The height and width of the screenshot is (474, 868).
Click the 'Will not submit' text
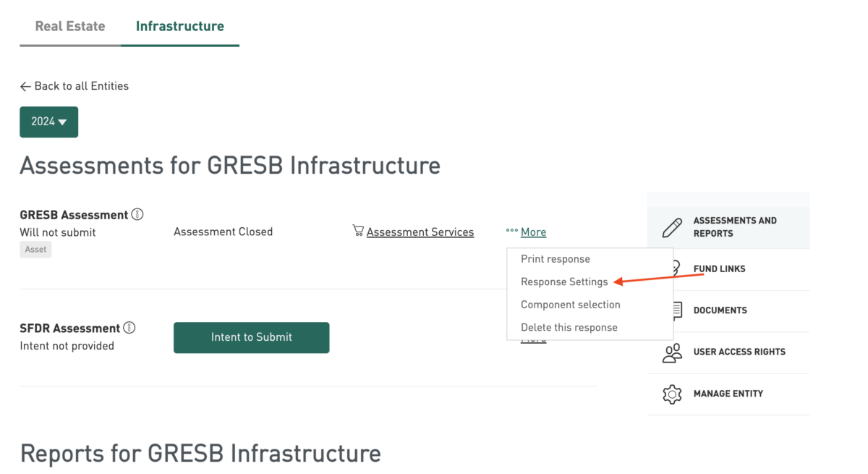click(58, 232)
